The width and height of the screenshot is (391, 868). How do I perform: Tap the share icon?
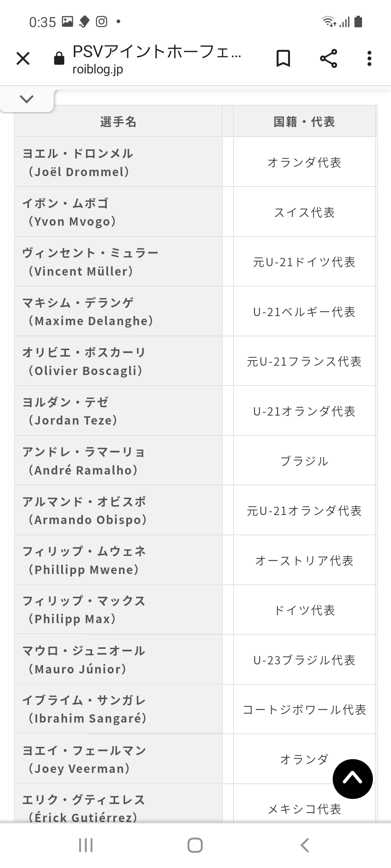coord(328,59)
